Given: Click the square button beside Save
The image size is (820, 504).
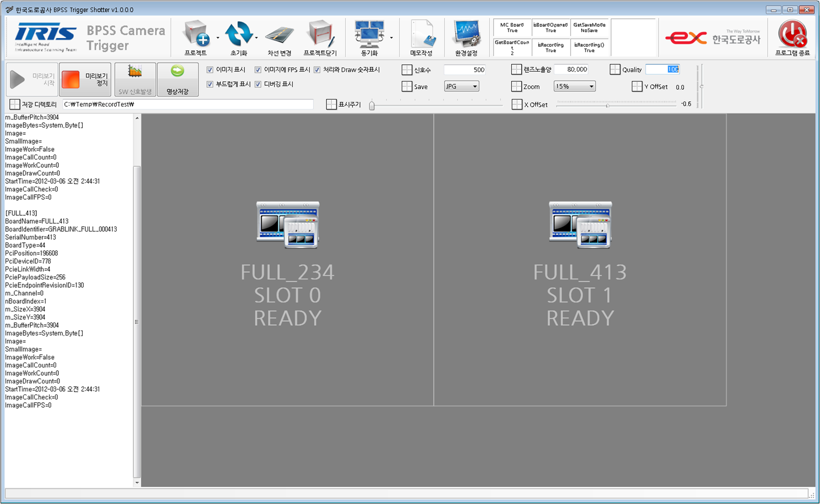Looking at the screenshot, I should coord(407,86).
